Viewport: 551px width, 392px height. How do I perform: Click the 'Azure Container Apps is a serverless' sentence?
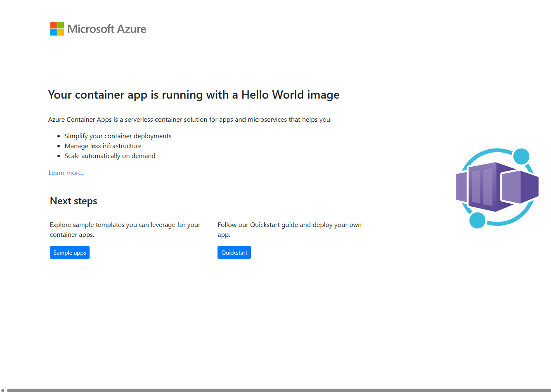click(x=190, y=120)
